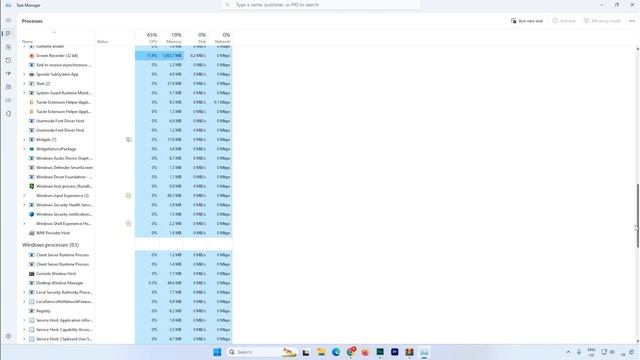Expand the Start (2) process group
The width and height of the screenshot is (640, 360).
click(x=24, y=84)
